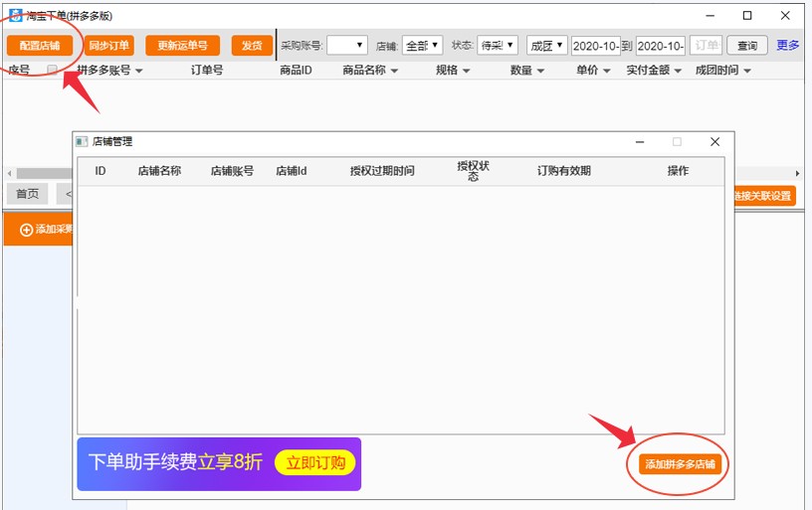Click the 下单助手续费立享8折 banner text
Image resolution: width=812 pixels, height=510 pixels.
click(x=175, y=462)
